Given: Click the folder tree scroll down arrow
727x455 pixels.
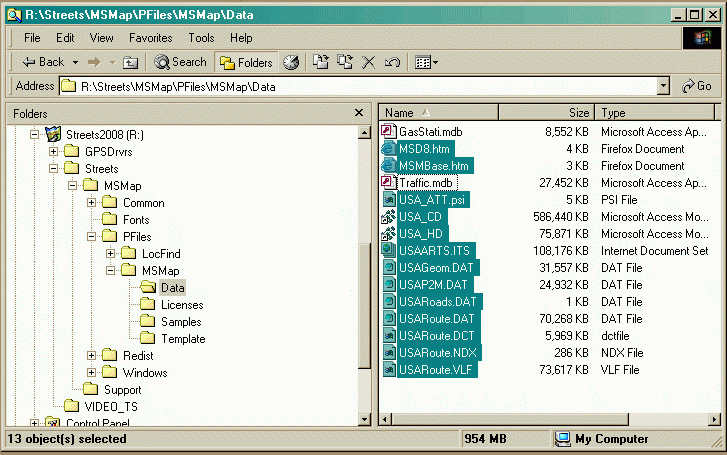Looking at the screenshot, I should [364, 419].
